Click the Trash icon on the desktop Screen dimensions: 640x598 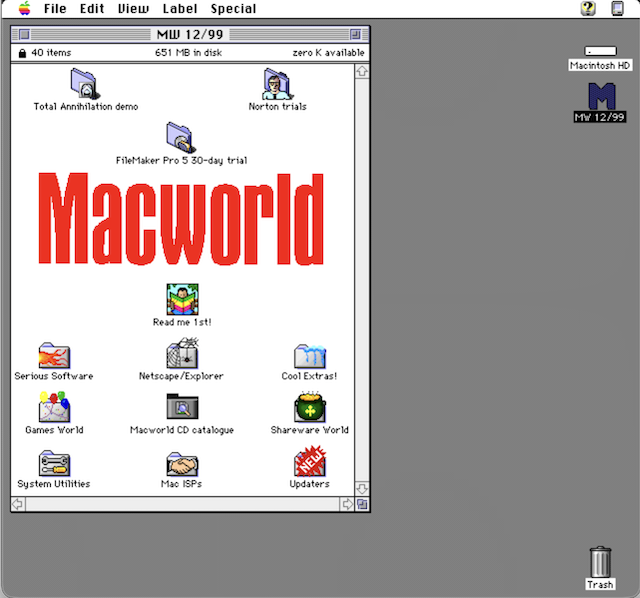[x=600, y=562]
